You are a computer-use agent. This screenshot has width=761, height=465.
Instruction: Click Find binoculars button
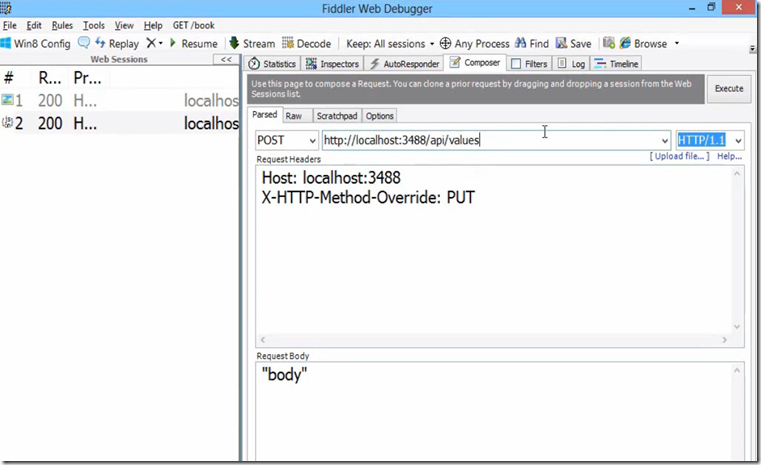[x=532, y=43]
